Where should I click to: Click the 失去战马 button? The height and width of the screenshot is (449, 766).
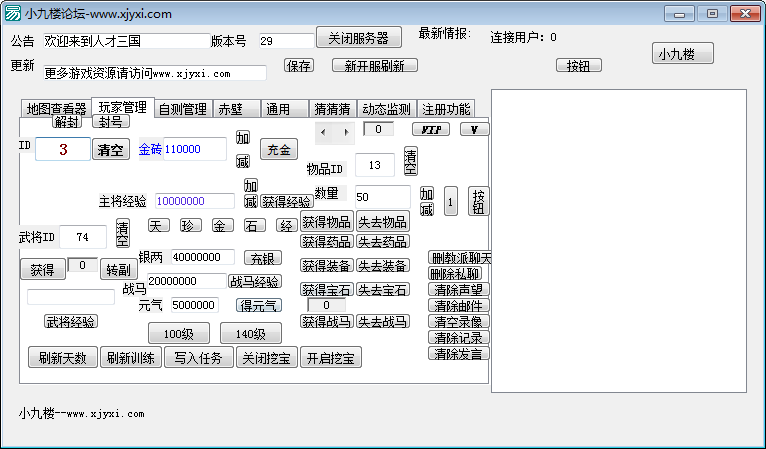[384, 322]
